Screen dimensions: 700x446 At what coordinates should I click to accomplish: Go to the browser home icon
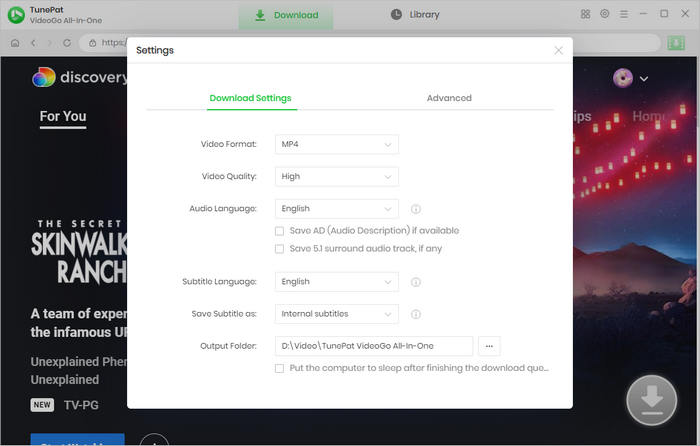(15, 43)
